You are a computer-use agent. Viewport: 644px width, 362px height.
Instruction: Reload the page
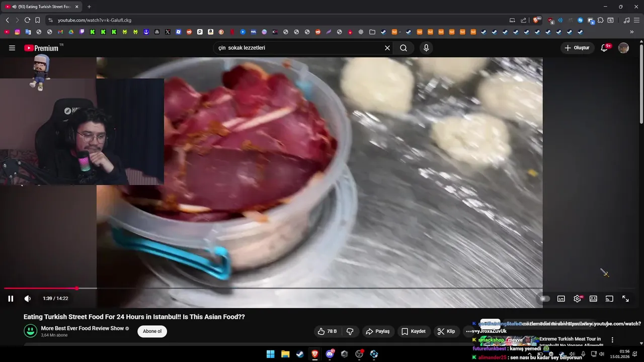tap(27, 20)
